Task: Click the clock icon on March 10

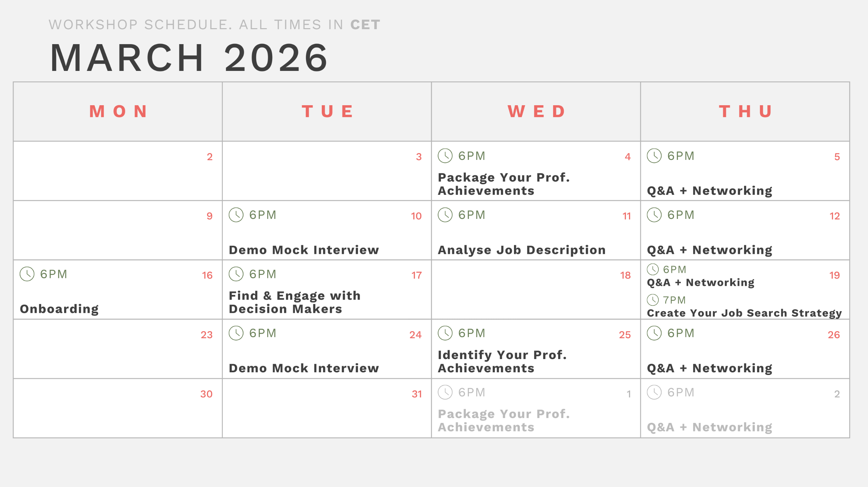Action: click(236, 215)
